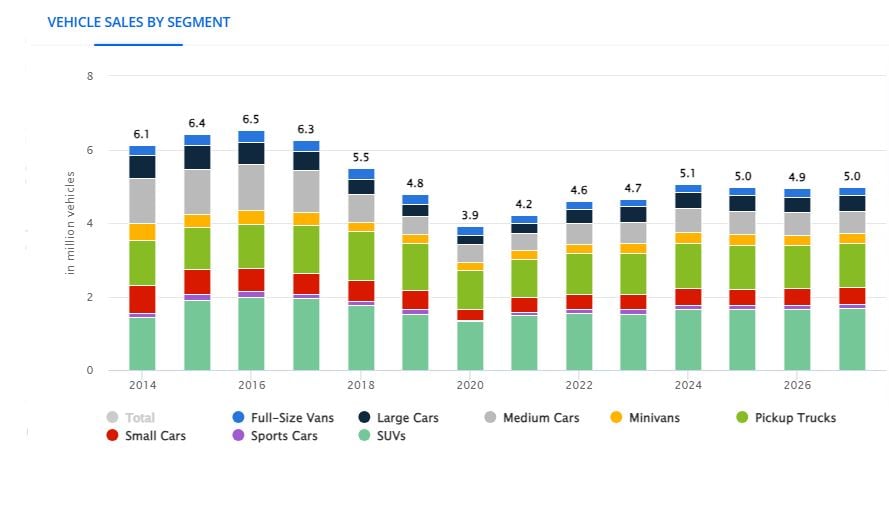The height and width of the screenshot is (525, 889).
Task: Click the 2014 SUVs bar segment
Action: coord(142,344)
